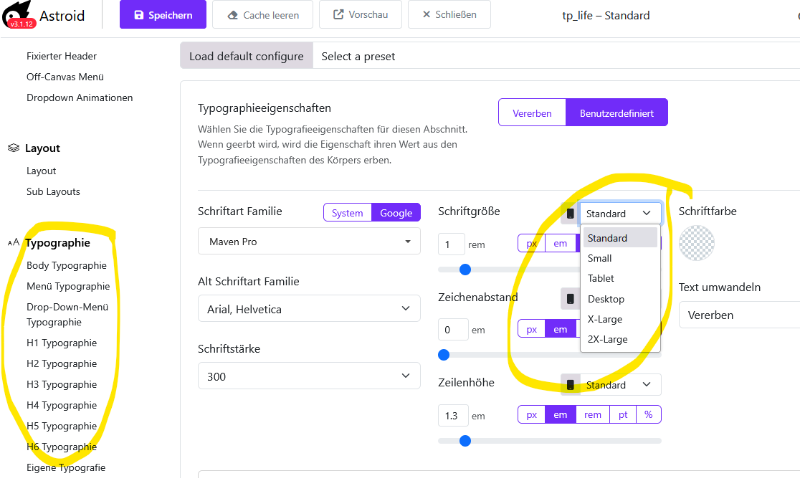
Task: Switch Typographieeigenschaften to Vererben
Action: click(532, 113)
